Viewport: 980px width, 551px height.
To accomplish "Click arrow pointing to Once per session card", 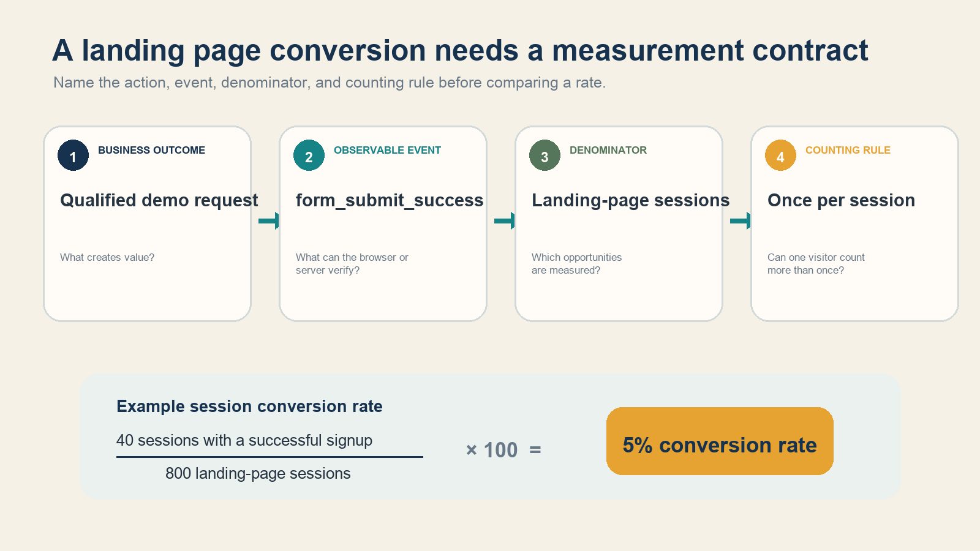I will pyautogui.click(x=740, y=220).
